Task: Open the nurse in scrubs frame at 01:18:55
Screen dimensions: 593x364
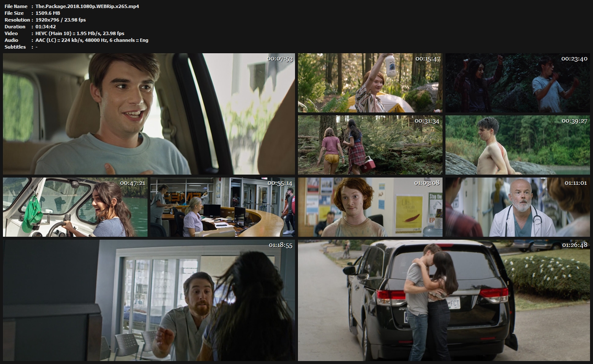Action: [x=149, y=300]
